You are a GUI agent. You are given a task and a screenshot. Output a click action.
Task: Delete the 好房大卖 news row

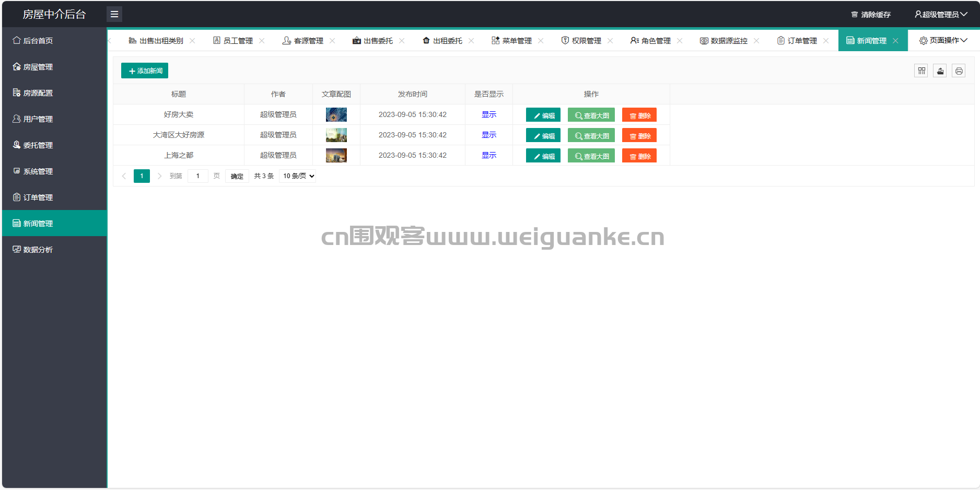(x=639, y=115)
